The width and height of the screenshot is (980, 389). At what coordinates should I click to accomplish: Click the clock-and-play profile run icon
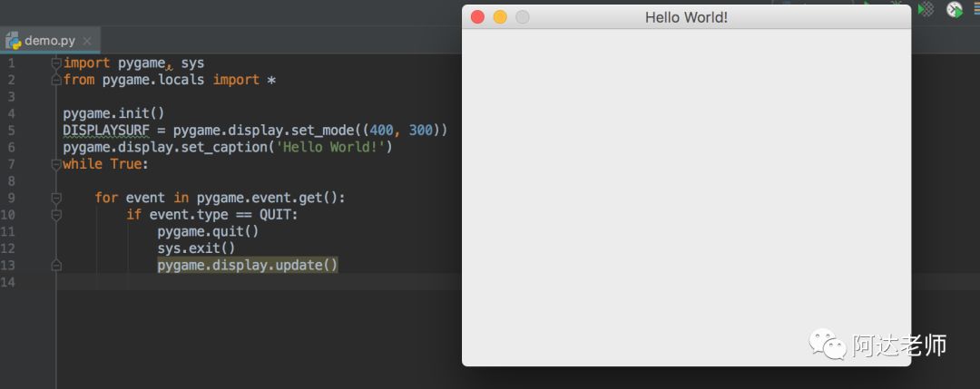pos(955,9)
